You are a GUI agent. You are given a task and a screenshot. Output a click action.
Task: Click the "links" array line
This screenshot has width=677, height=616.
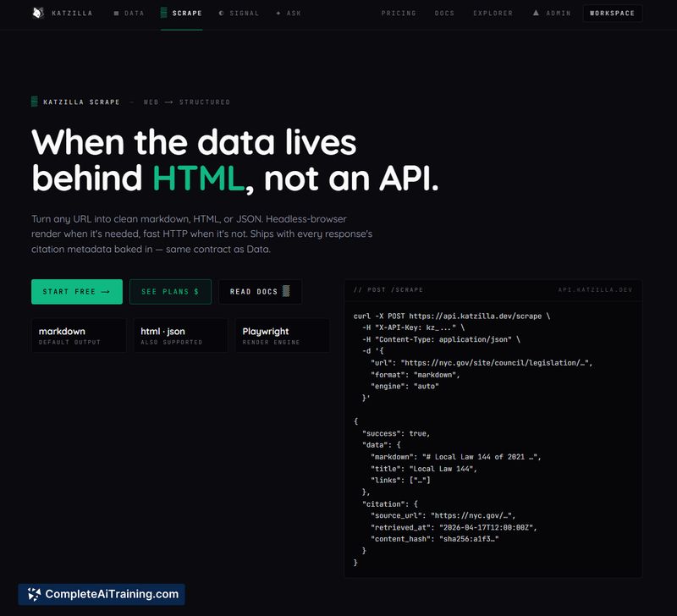[400, 481]
